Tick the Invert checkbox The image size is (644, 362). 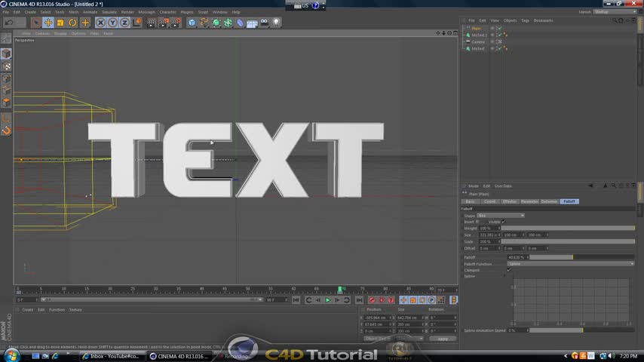[477, 222]
